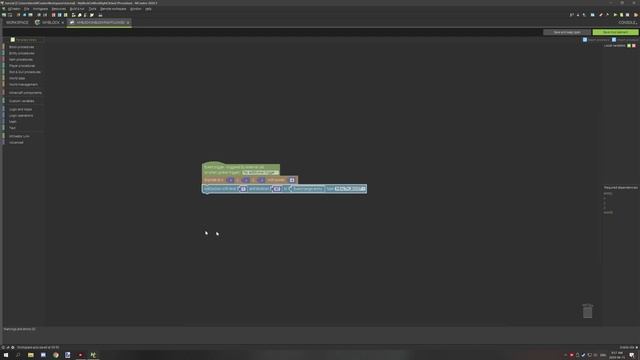640x360 pixels.
Task: Open the Windows notification center
Action: (632, 355)
